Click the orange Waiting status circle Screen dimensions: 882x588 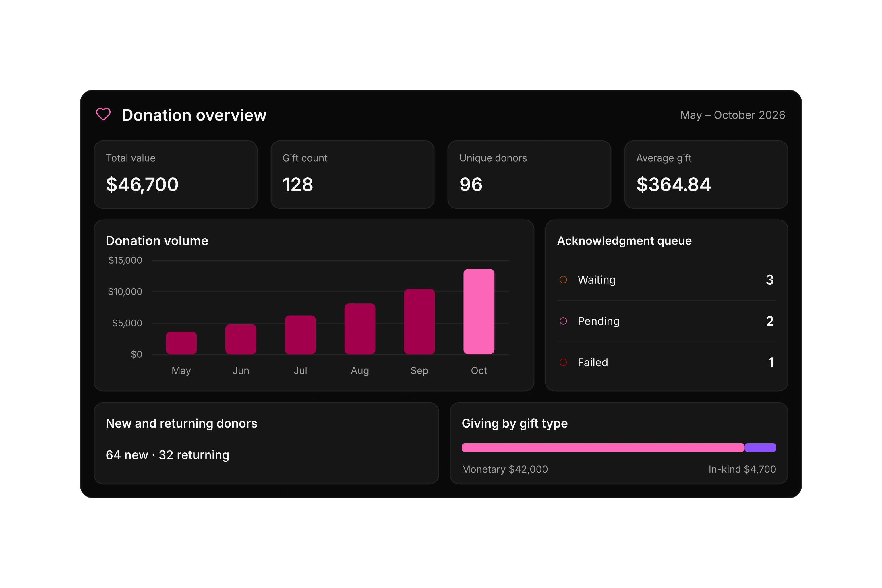pyautogui.click(x=563, y=280)
